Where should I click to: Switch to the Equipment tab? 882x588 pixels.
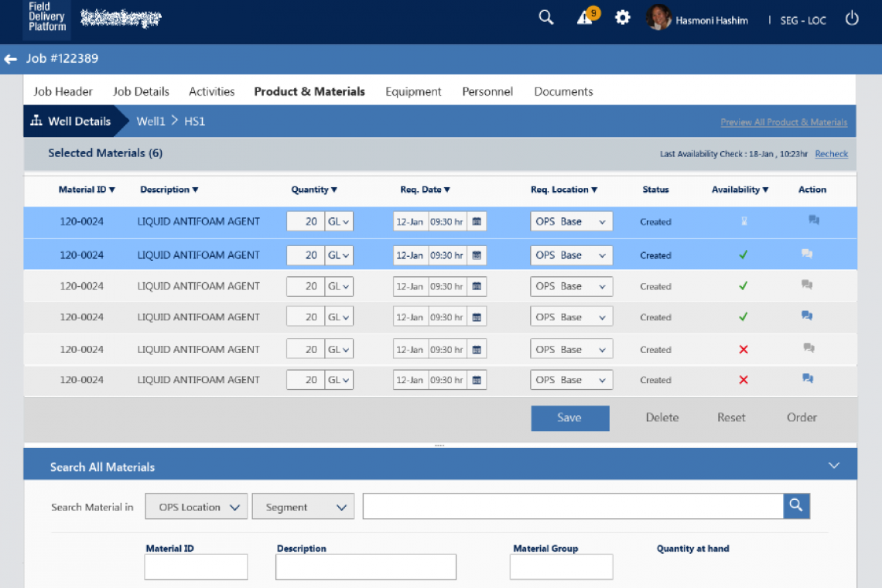(413, 91)
